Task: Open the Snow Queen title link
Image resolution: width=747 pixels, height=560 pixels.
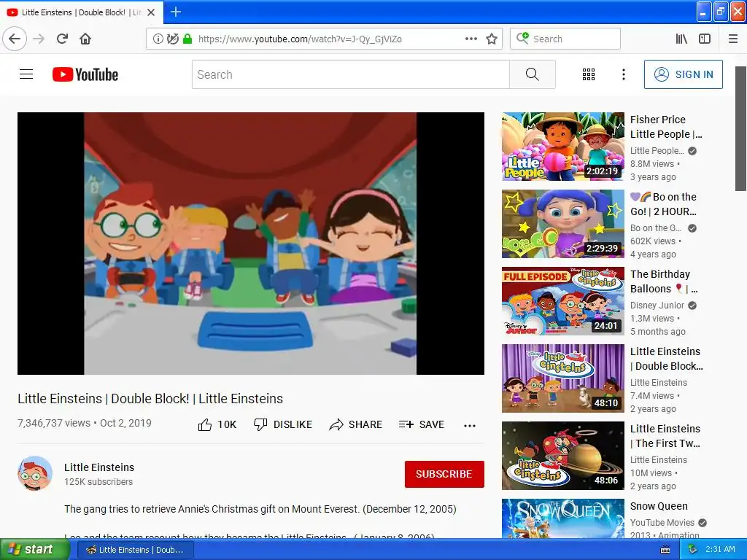Action: (x=659, y=506)
